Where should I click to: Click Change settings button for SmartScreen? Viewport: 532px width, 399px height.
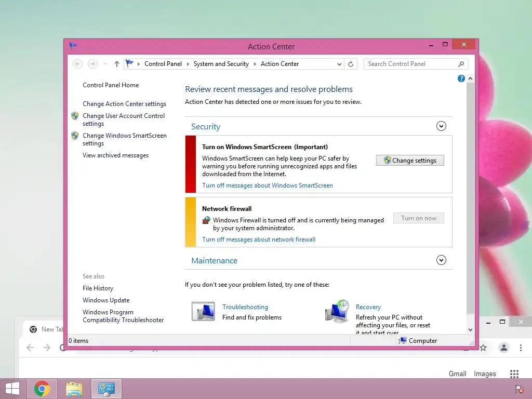[x=410, y=161]
